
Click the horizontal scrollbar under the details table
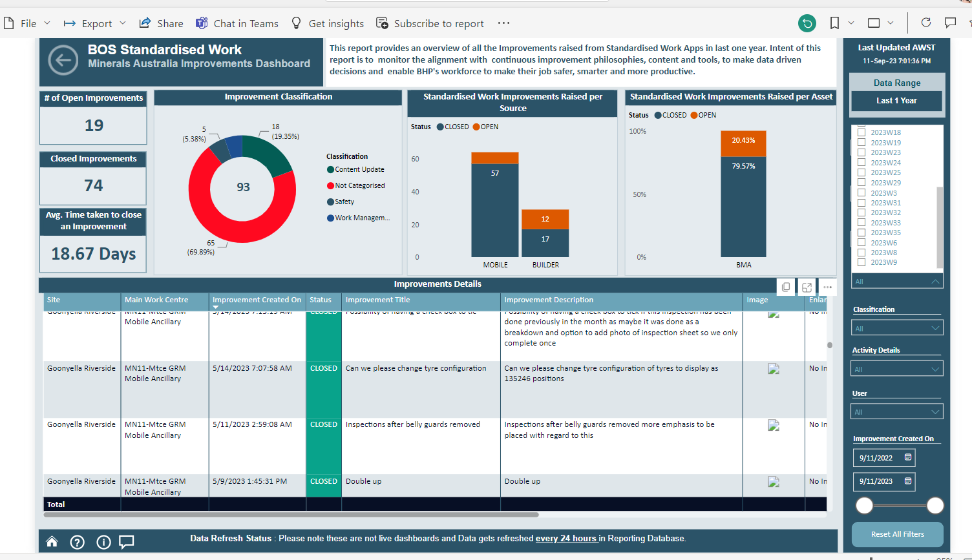pyautogui.click(x=291, y=515)
